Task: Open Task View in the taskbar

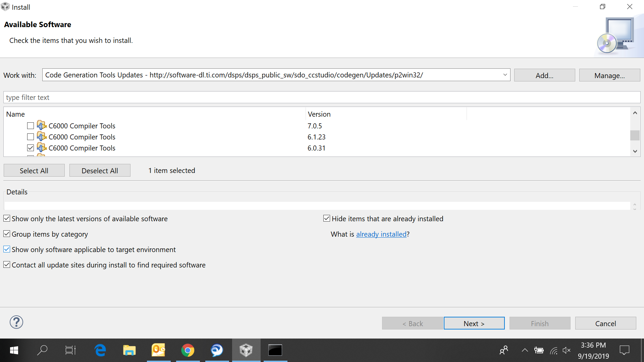Action: (x=70, y=351)
